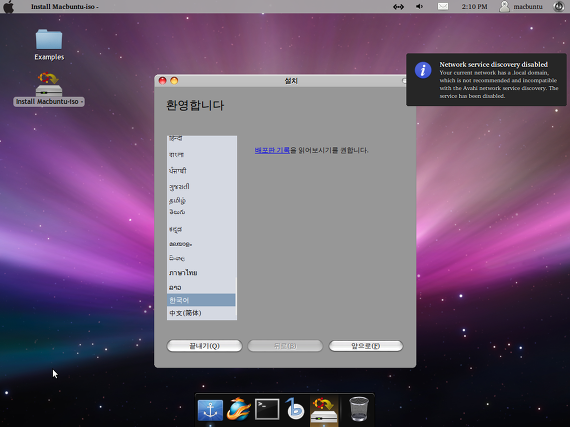Select தமிழ் in the language list
Screen dimensions: 570x427
[x=201, y=200]
